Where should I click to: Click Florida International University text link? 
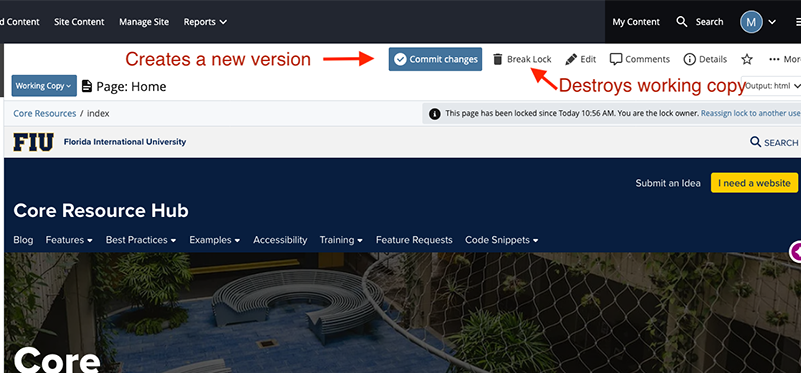click(x=125, y=142)
